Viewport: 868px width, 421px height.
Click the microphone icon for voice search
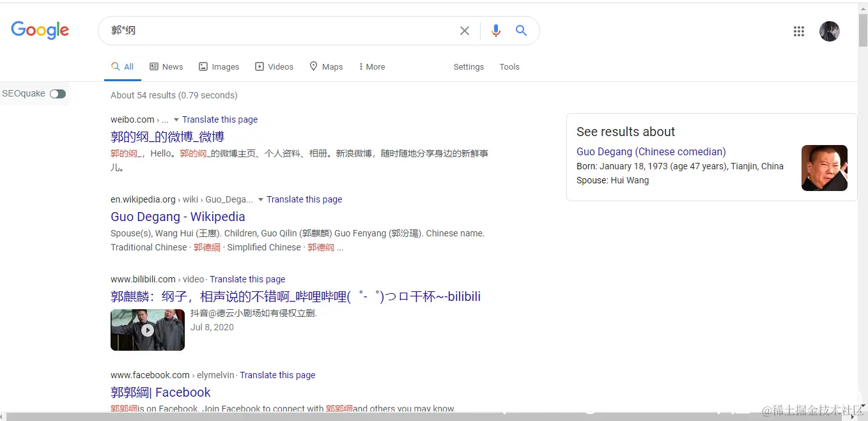tap(495, 30)
